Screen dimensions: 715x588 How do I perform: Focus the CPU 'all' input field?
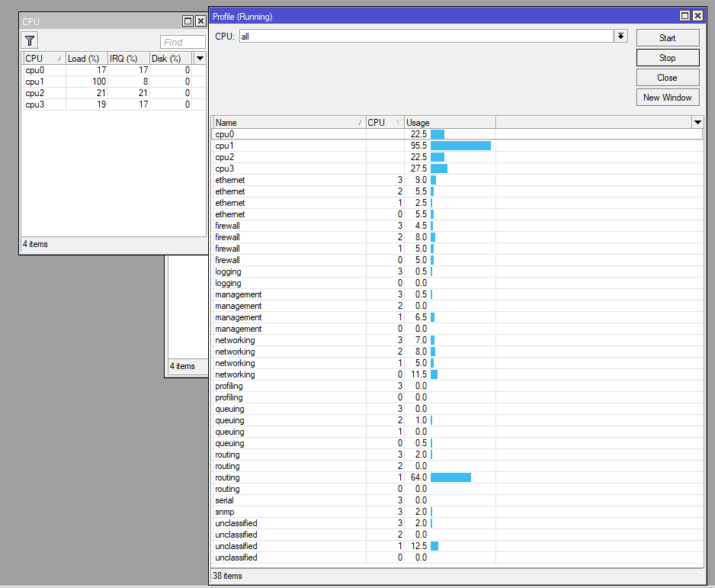(x=426, y=36)
